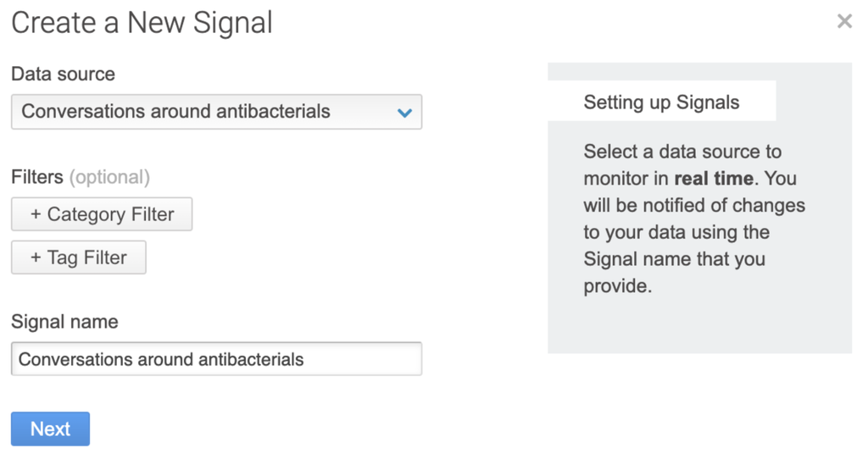Screen dimensions: 868x459
Task: Click the Signal name label
Action: coord(64,322)
